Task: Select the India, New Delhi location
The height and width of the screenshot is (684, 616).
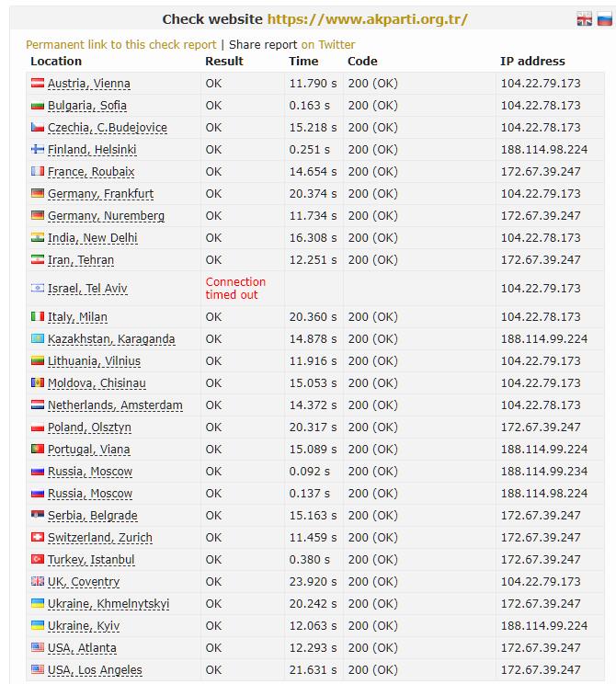Action: [92, 238]
